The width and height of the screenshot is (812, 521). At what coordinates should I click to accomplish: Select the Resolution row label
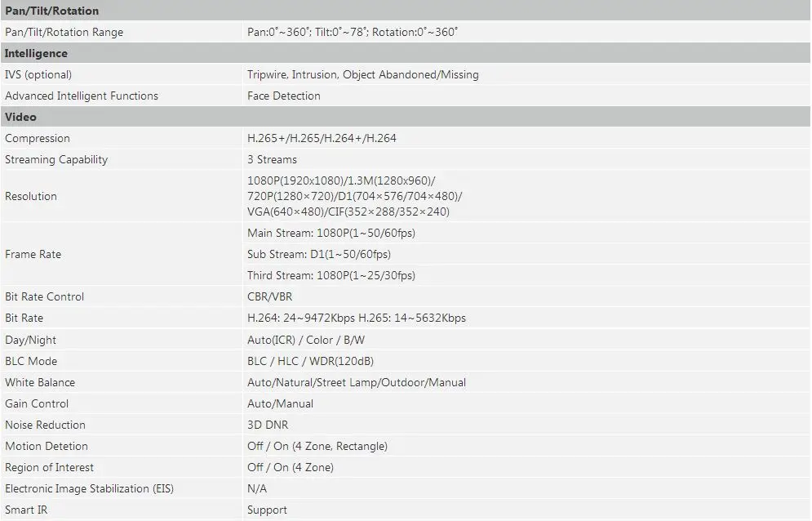click(31, 197)
